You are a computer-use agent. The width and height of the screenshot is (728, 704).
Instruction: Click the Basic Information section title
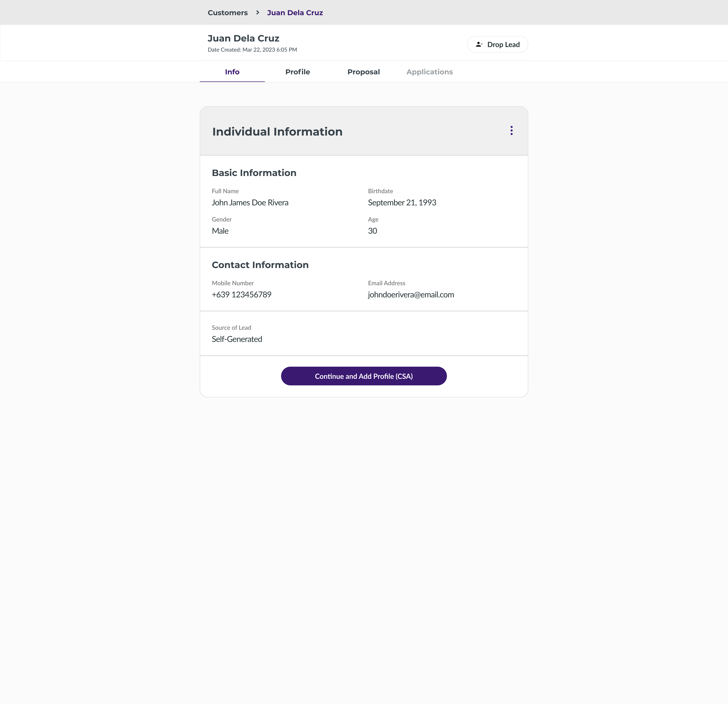coord(254,173)
